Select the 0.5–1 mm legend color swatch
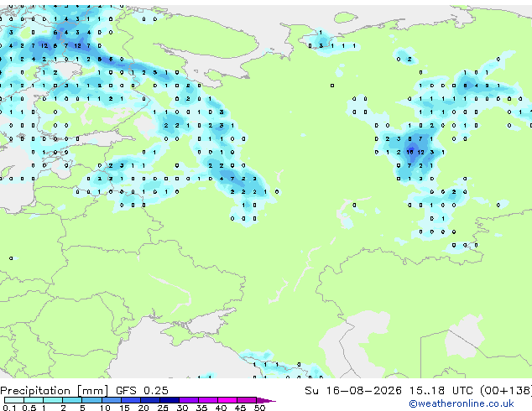 pos(34,400)
